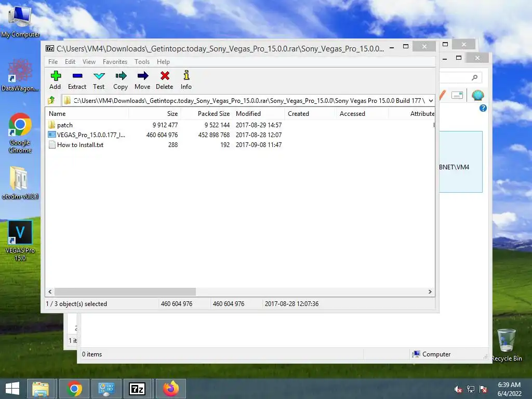Screen dimensions: 532x399
Task: Sort by the Accessed column
Action: point(362,114)
